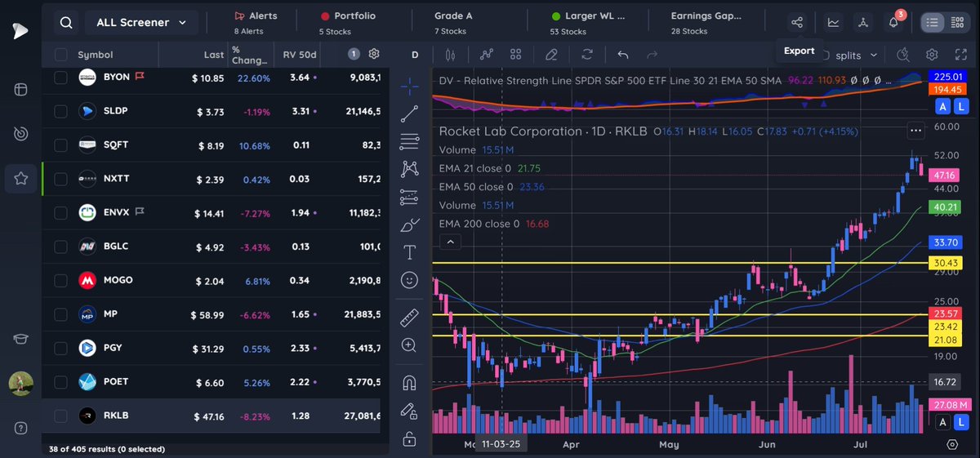Open the graduation cap learning icon
Screen dimensions: 980x458
pyautogui.click(x=20, y=340)
